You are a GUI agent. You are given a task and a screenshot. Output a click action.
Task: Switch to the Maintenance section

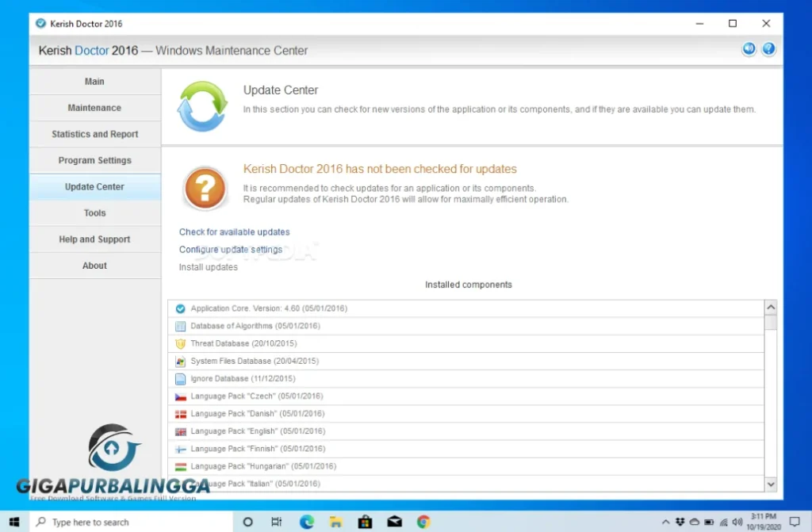pos(94,108)
